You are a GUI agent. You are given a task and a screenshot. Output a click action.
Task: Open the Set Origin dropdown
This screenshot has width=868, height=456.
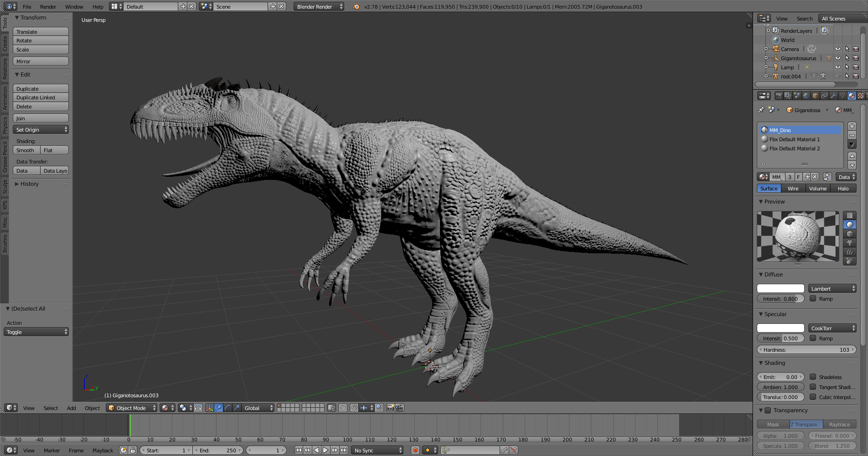pos(41,130)
